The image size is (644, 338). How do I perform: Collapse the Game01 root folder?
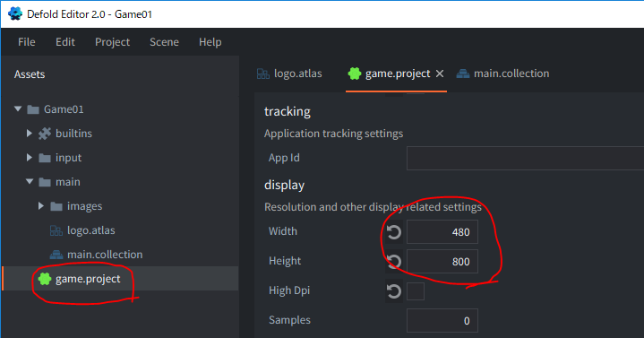tap(18, 109)
